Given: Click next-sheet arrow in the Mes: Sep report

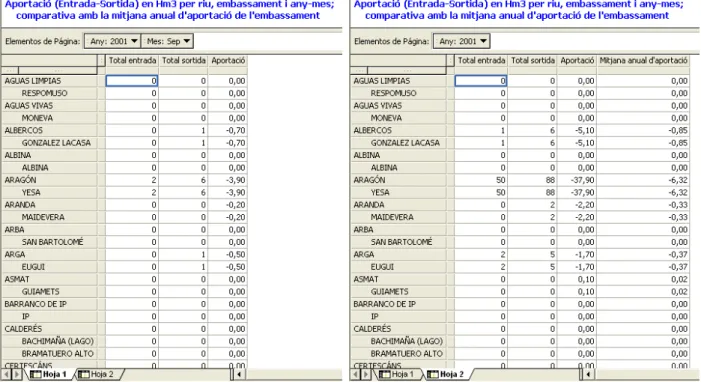Looking at the screenshot, I should pyautogui.click(x=17, y=374).
